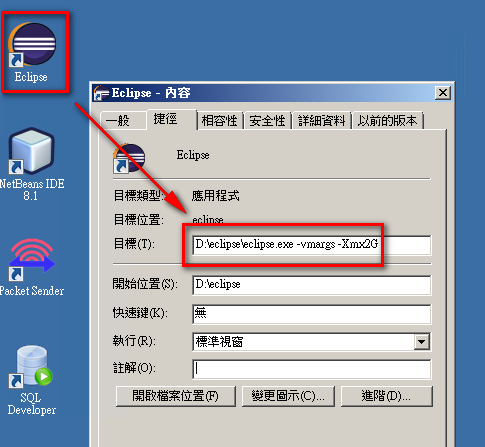Switch to the 以前的版本 tab
Viewport: 485px width, 447px height.
coord(387,120)
